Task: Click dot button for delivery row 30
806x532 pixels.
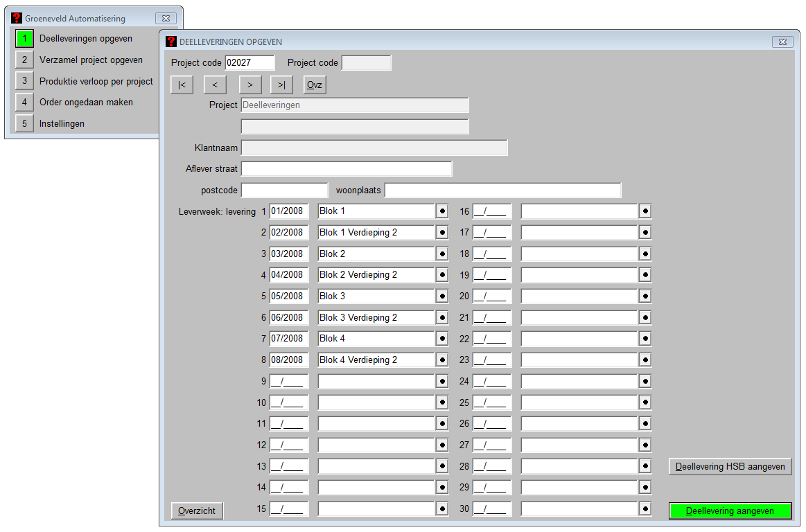Action: (x=645, y=509)
